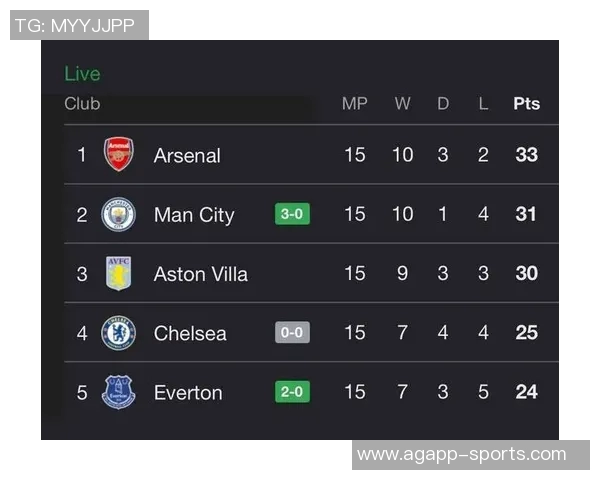
Task: Click the W column header
Action: [x=402, y=104]
